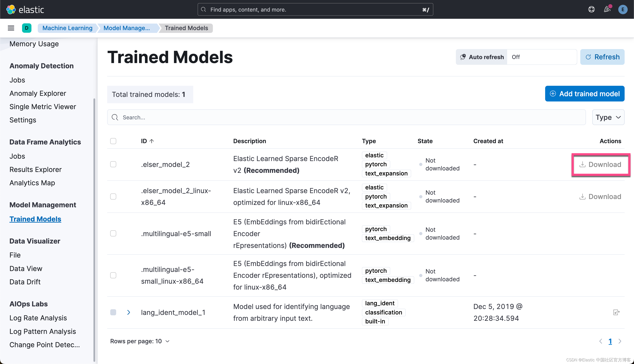Click the Add trained model button
The height and width of the screenshot is (364, 634).
tap(584, 93)
